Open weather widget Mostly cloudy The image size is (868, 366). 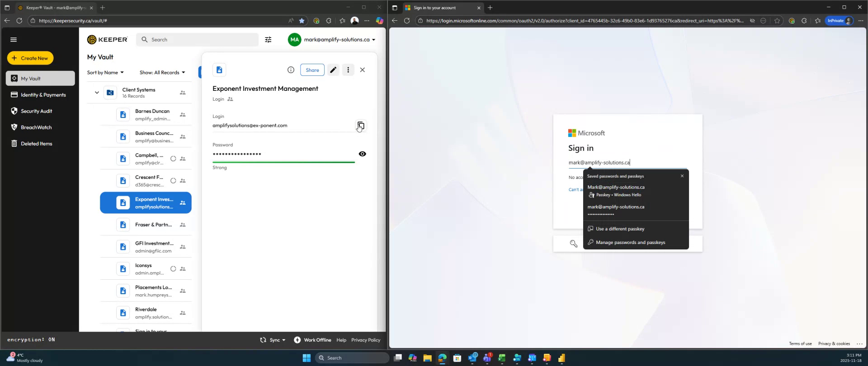pyautogui.click(x=25, y=358)
